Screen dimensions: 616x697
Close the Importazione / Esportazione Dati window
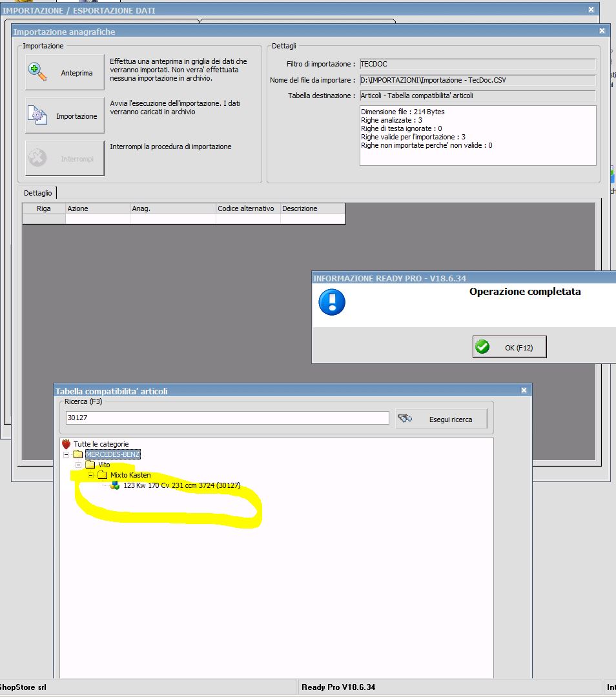coord(591,9)
